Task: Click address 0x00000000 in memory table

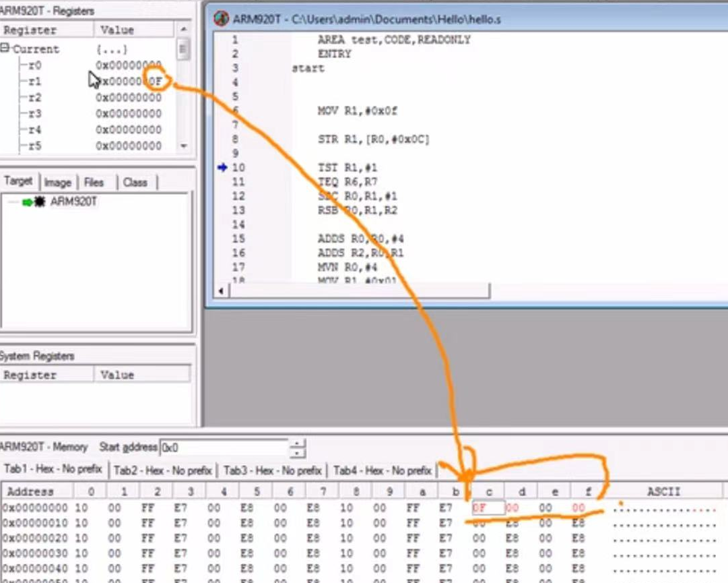Action: [35, 508]
